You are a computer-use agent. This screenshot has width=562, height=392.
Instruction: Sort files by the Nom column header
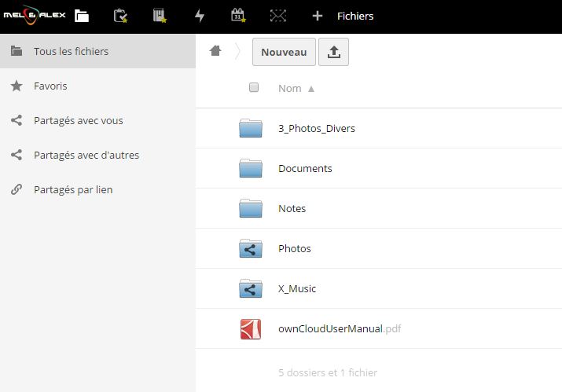coord(290,89)
